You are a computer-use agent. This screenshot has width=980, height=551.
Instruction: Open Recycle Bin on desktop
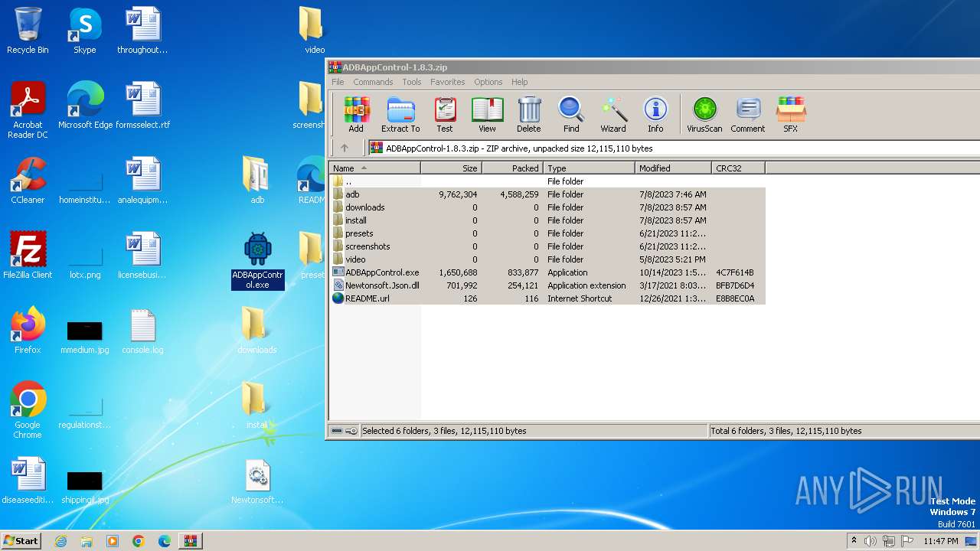click(28, 31)
